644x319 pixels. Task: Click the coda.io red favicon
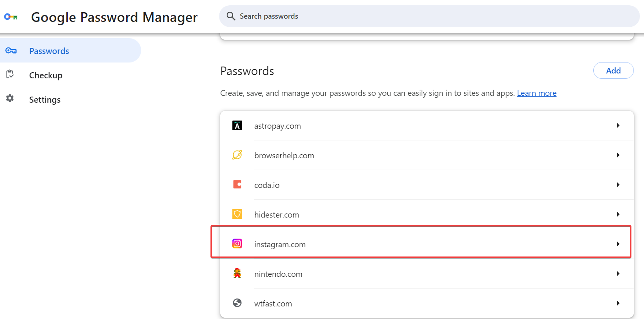pos(237,184)
